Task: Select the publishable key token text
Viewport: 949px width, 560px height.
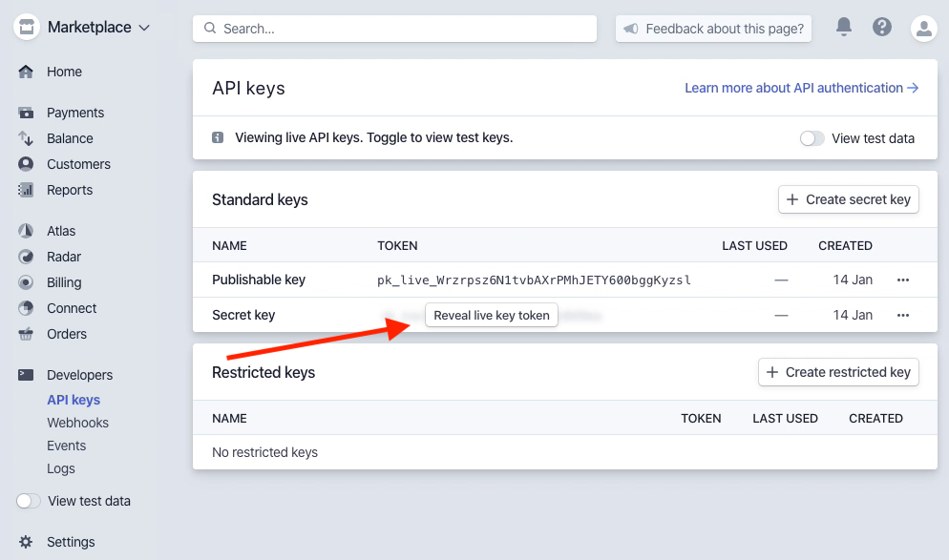Action: (x=534, y=280)
